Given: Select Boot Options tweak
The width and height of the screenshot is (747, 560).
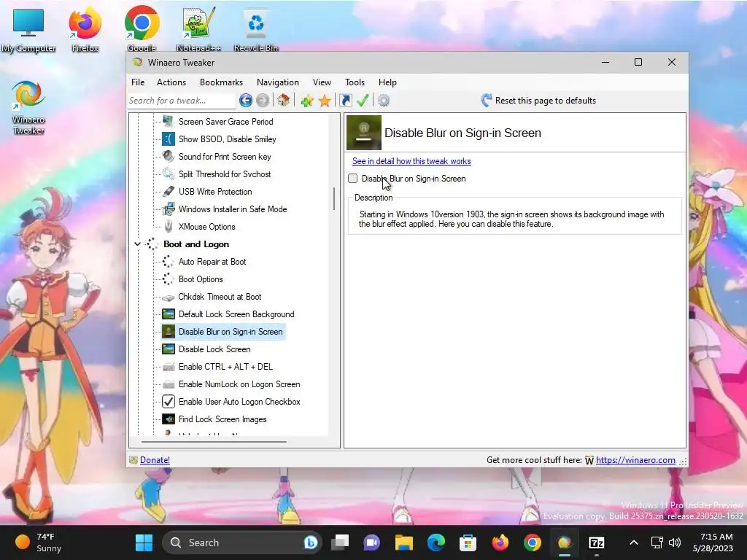Looking at the screenshot, I should [x=201, y=279].
